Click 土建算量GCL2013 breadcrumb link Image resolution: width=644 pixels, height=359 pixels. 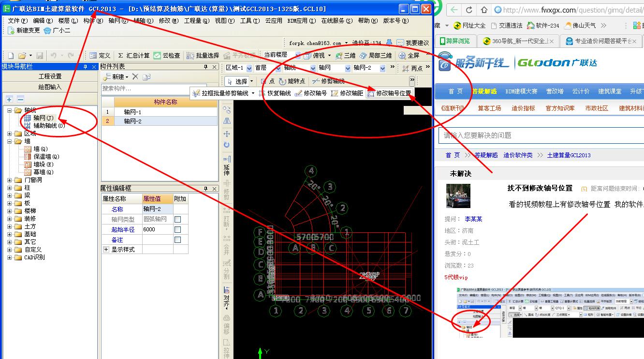pos(569,155)
